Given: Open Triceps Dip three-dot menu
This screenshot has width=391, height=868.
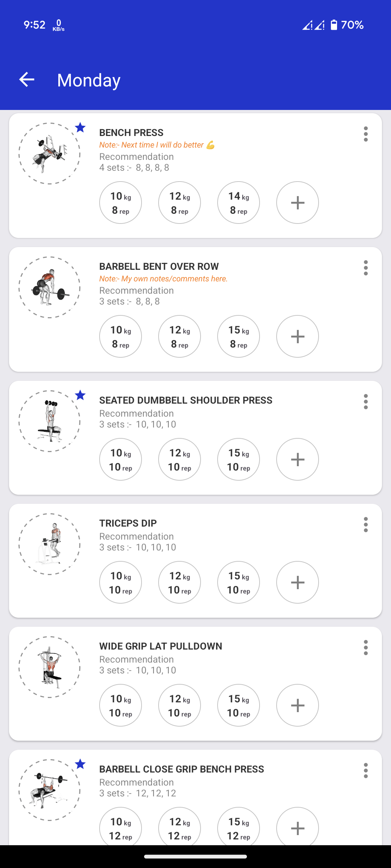Looking at the screenshot, I should [366, 525].
